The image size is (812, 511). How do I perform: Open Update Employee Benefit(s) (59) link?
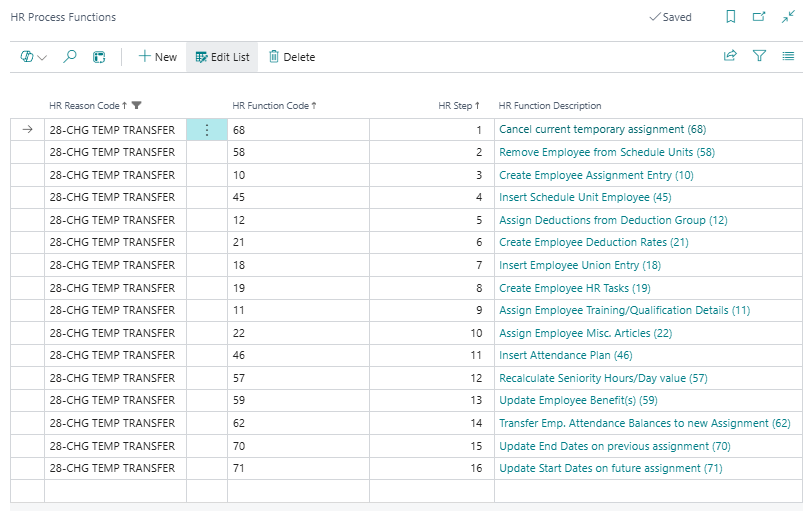(x=578, y=400)
